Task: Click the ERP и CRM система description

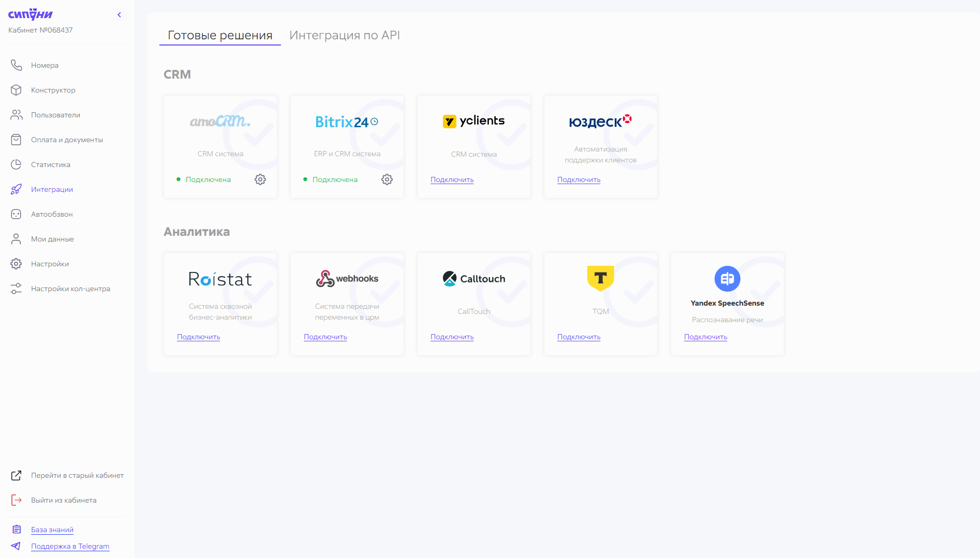Action: pos(347,154)
